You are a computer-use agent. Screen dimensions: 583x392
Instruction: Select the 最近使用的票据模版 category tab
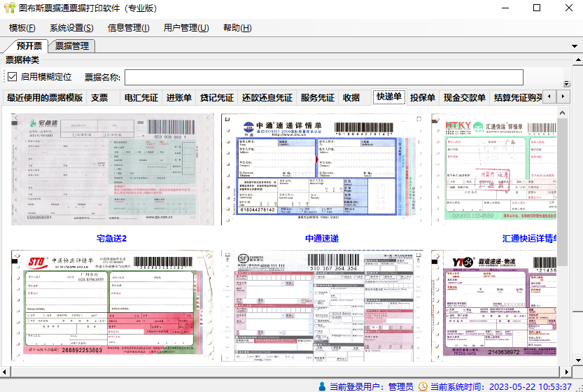tap(45, 98)
